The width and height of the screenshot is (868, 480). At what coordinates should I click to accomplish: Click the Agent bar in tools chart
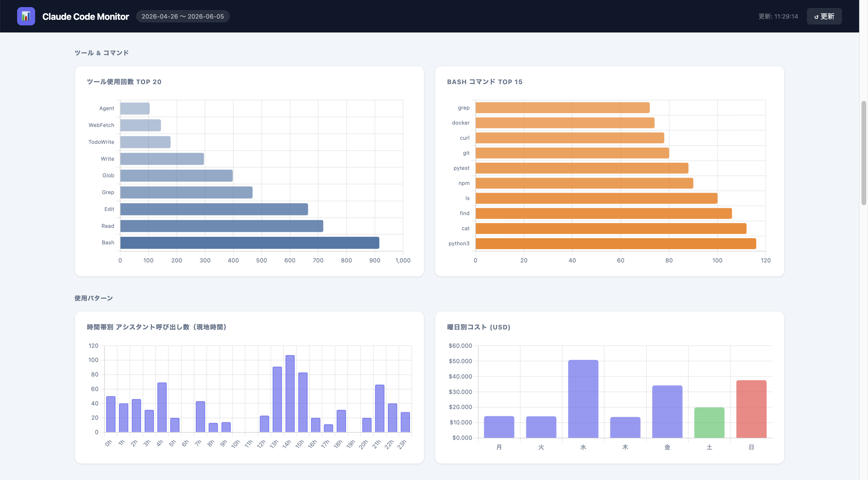coord(135,108)
